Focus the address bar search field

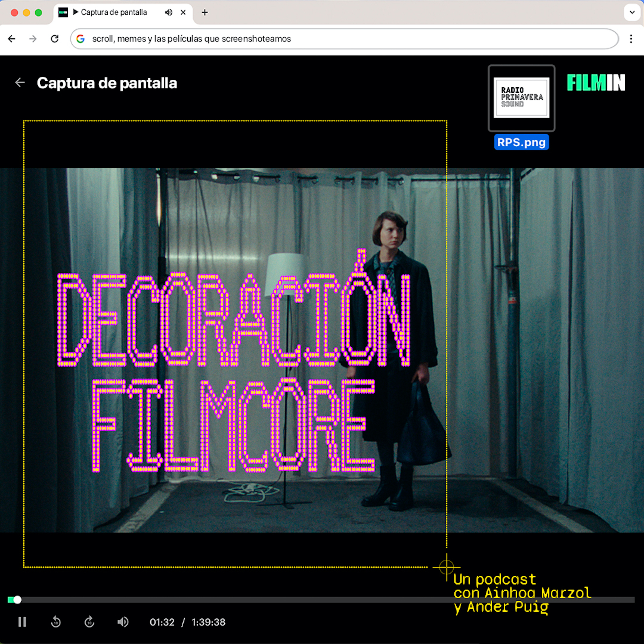tap(344, 39)
